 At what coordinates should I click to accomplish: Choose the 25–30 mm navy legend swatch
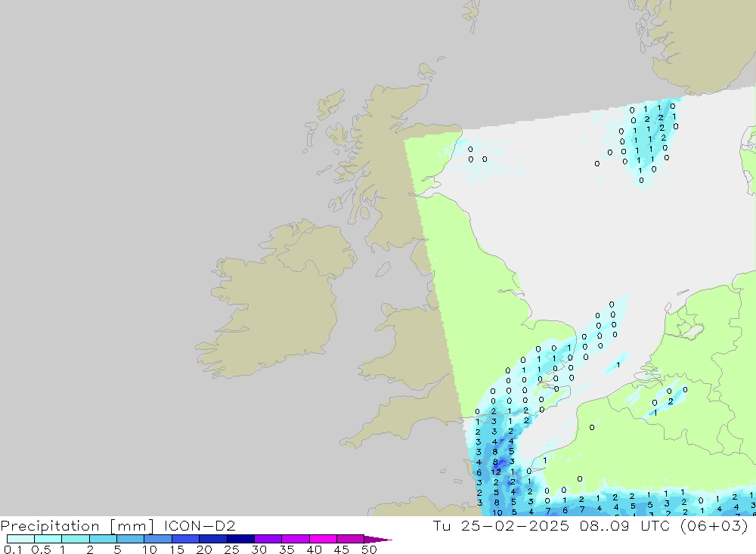point(240,539)
